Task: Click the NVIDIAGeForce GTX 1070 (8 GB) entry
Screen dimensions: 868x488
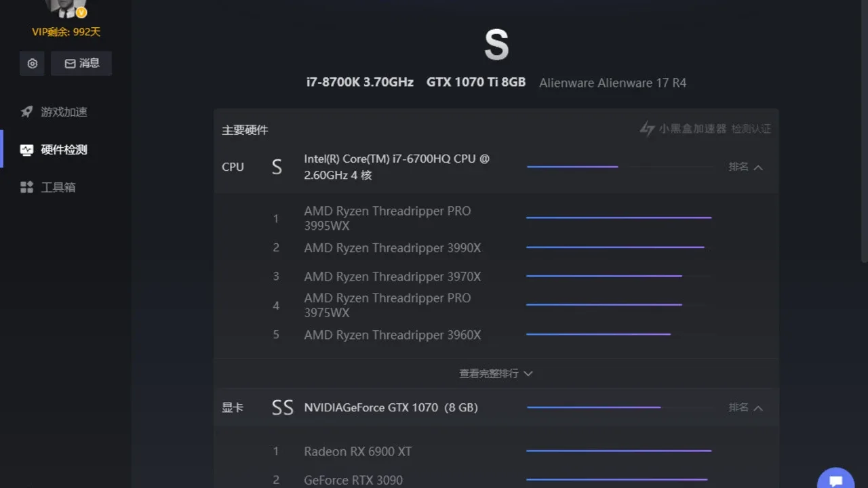Action: (391, 407)
